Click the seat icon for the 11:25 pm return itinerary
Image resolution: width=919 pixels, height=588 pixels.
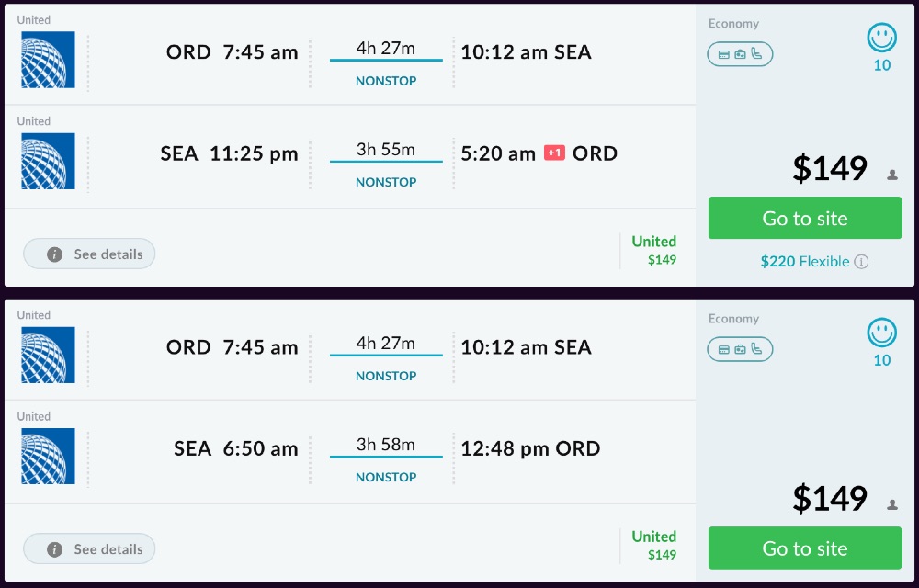(755, 54)
